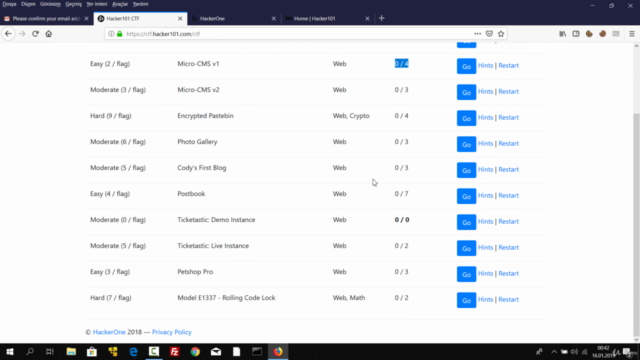Open the HackerOne footer link
This screenshot has width=640, height=360.
109,332
